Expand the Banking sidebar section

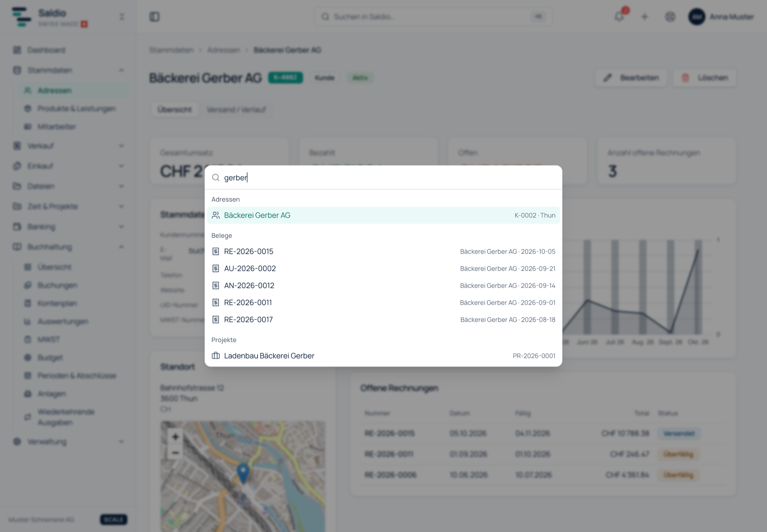pyautogui.click(x=68, y=227)
